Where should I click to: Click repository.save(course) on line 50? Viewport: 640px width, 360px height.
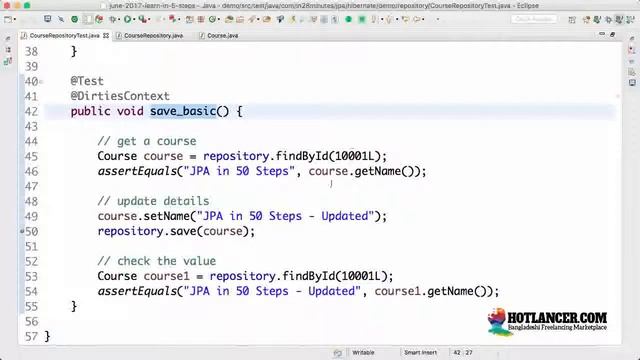tap(176, 231)
